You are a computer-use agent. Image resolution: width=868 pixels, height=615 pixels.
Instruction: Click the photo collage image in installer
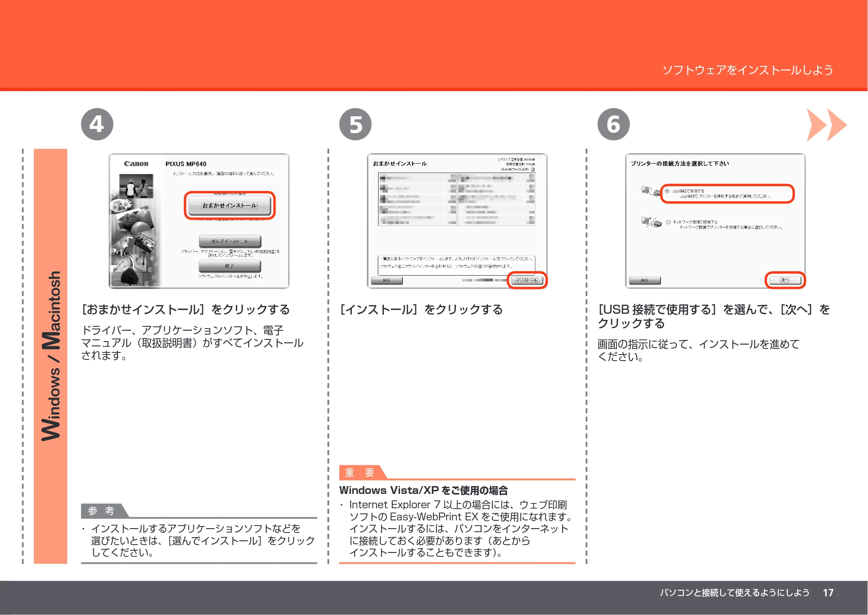(x=137, y=230)
